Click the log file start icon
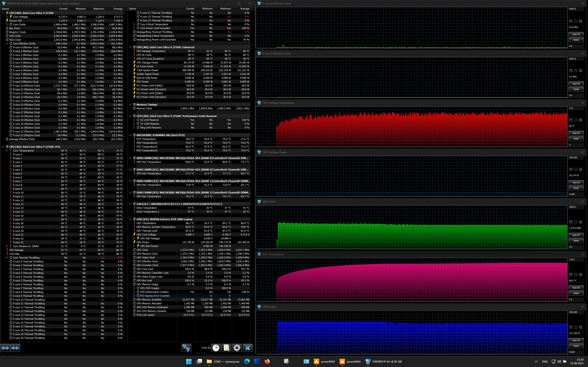588x367 pixels. 226,348
